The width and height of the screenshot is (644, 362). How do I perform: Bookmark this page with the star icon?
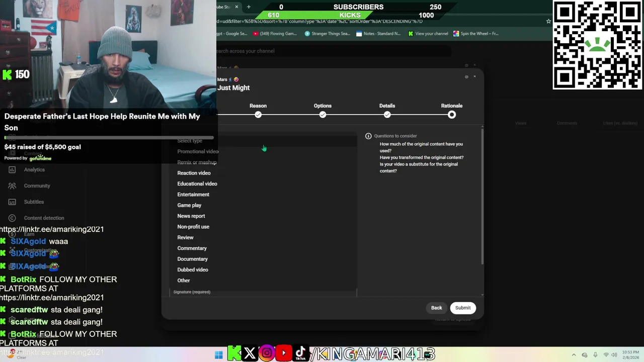(x=548, y=21)
